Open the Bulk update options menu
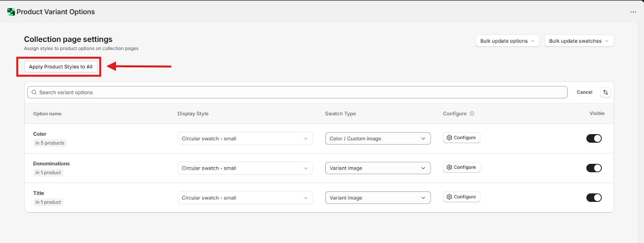The image size is (644, 243). point(507,41)
